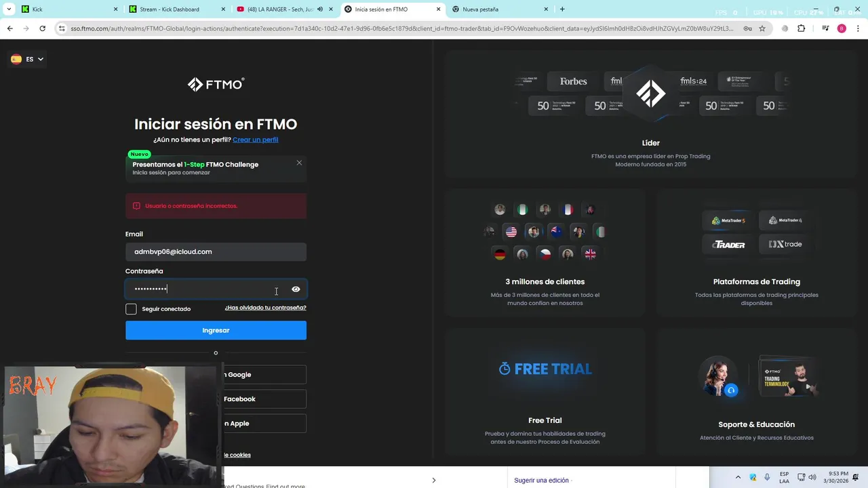
Task: Click ¿Has olvidado tu contraseña? link
Action: (x=265, y=308)
